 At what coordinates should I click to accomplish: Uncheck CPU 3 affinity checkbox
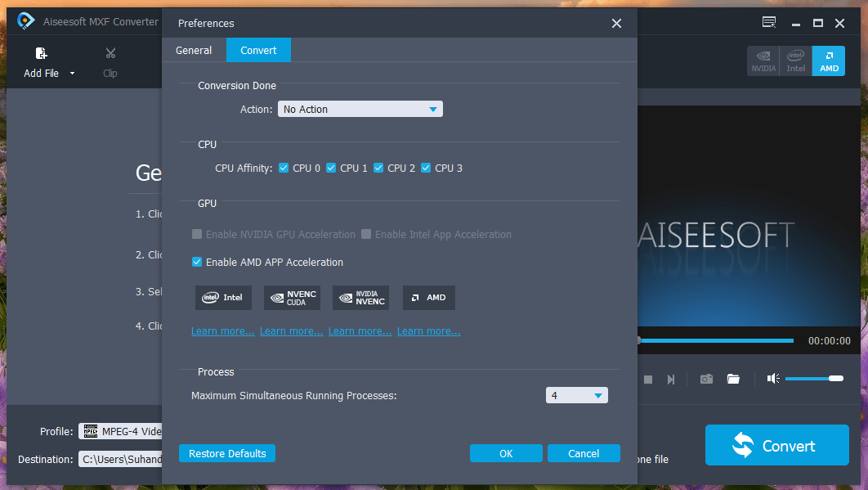coord(426,168)
